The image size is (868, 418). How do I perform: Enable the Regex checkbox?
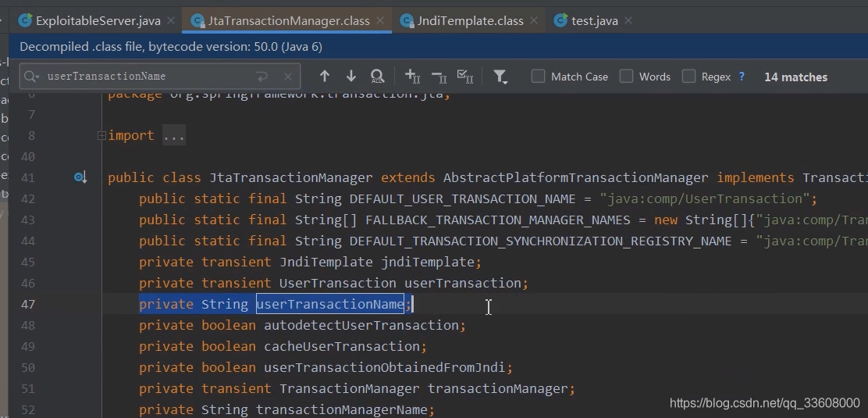(688, 77)
